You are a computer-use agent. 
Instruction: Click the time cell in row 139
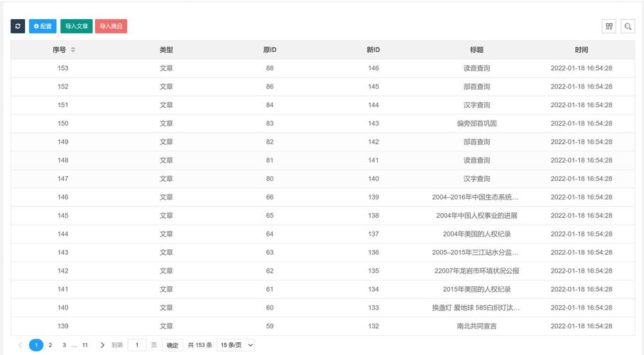coord(582,326)
